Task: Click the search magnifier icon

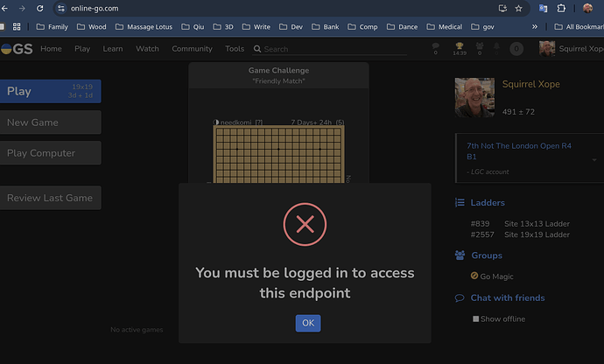Action: pos(257,49)
